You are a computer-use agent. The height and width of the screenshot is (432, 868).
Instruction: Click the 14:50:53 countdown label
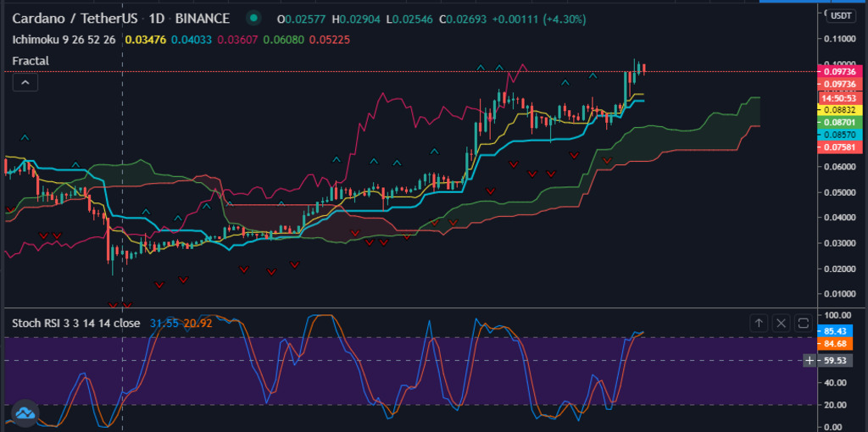click(839, 98)
